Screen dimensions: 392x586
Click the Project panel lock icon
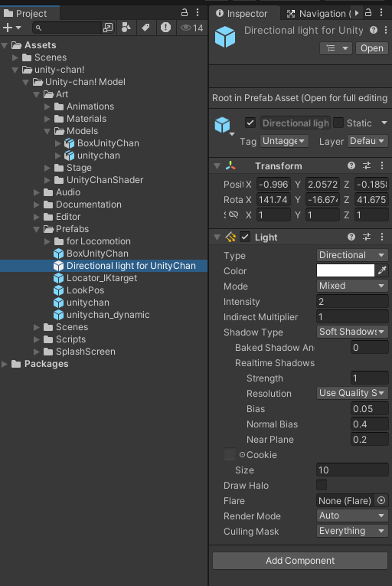tap(185, 13)
